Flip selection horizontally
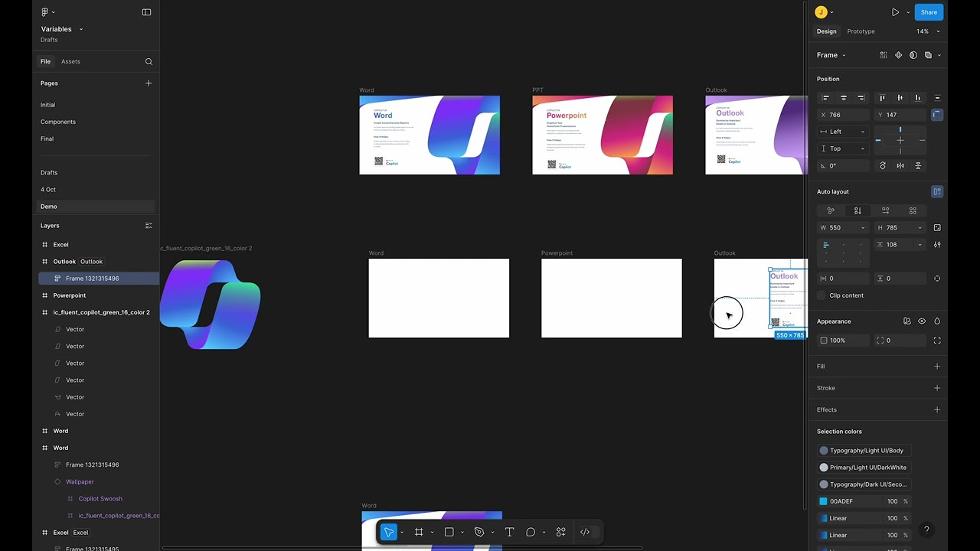The image size is (980, 551). coord(900,165)
